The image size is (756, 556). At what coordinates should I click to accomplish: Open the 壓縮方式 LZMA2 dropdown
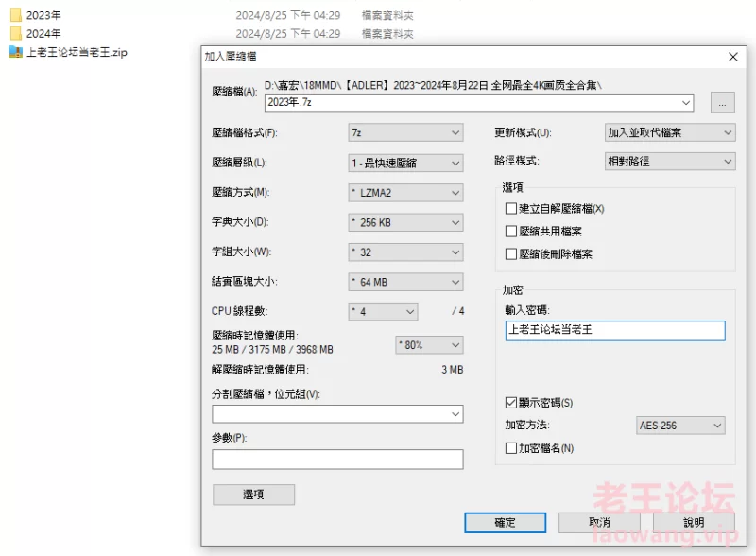(405, 193)
